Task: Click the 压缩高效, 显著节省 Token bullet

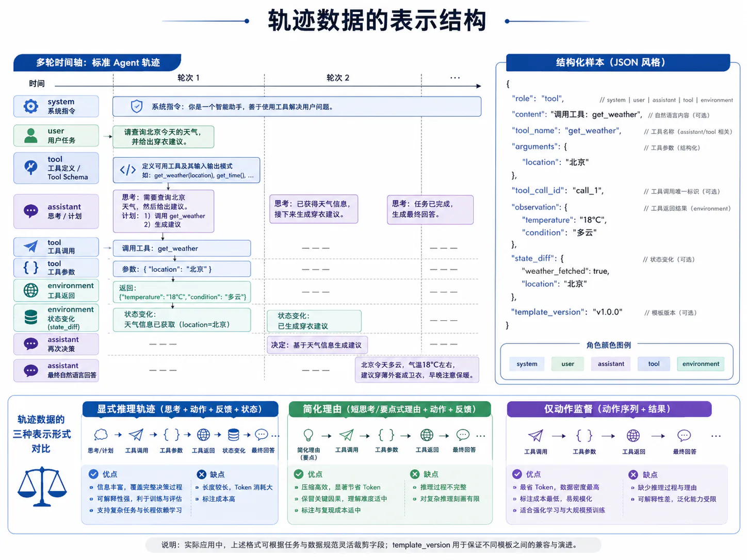Action: pyautogui.click(x=341, y=487)
